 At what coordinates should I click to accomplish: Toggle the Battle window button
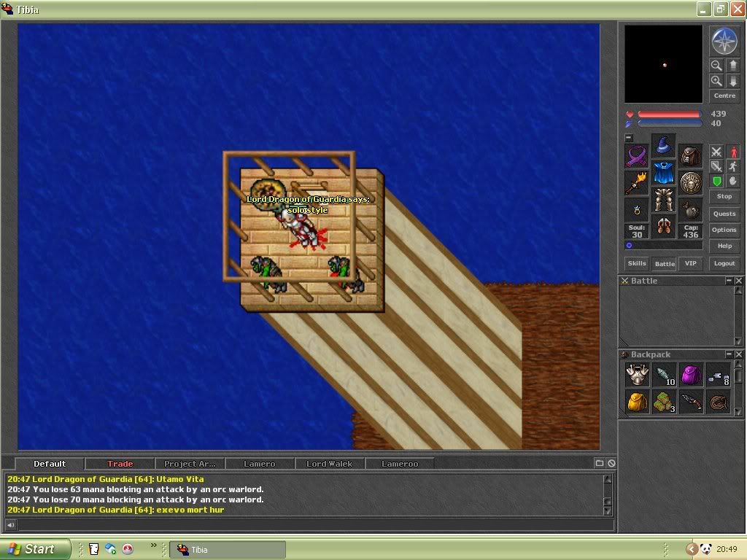[664, 263]
